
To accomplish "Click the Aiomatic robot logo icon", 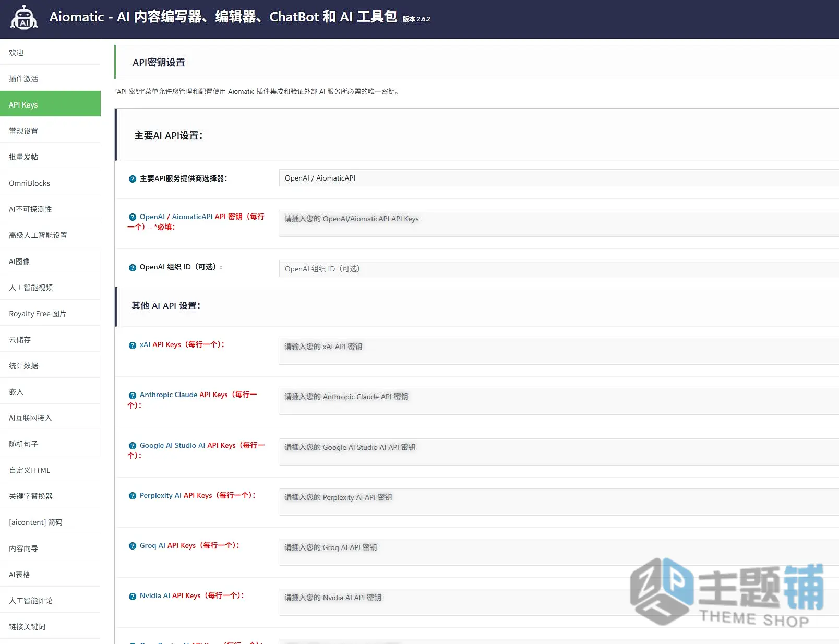I will [x=24, y=18].
